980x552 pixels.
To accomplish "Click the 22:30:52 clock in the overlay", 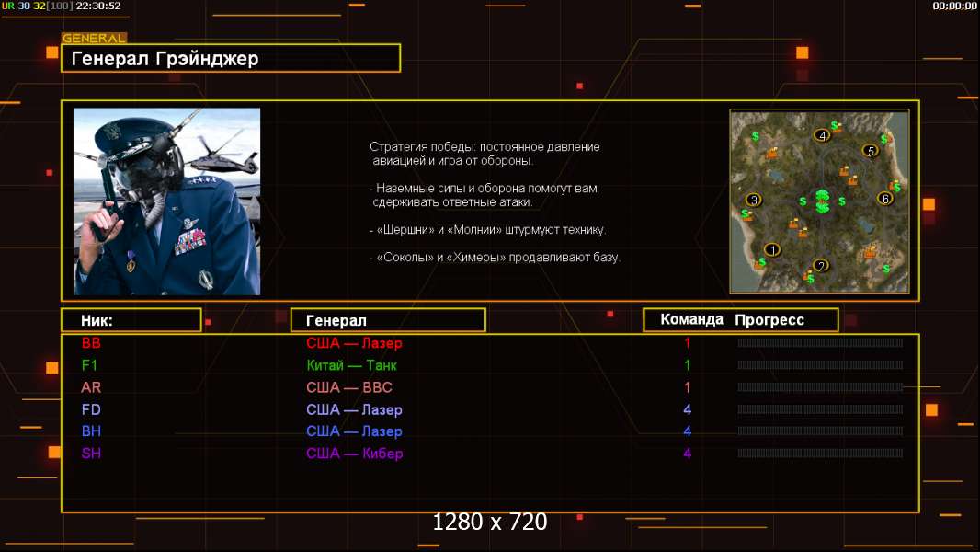I will point(98,6).
